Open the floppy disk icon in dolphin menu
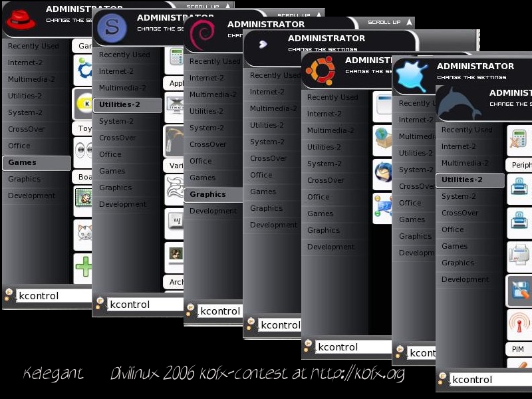This screenshot has height=399, width=532. coord(519,291)
